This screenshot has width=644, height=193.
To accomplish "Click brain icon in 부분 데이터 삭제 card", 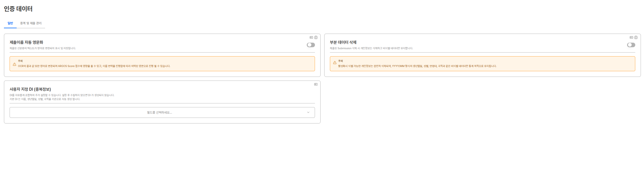I will tap(636, 37).
